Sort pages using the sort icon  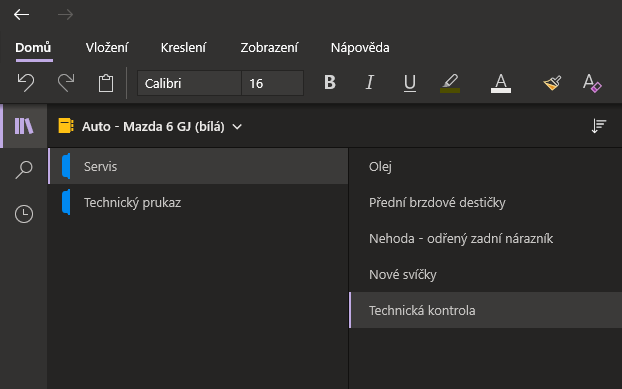(598, 126)
